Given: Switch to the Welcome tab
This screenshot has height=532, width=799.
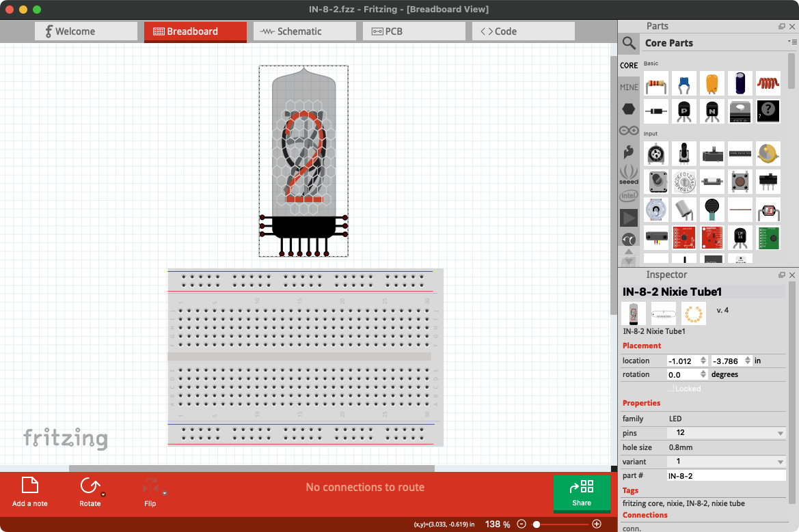Looking at the screenshot, I should click(x=86, y=31).
